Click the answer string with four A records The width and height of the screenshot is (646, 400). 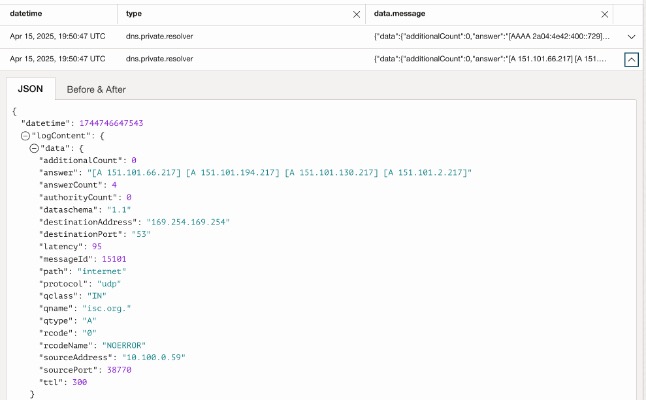click(x=279, y=173)
